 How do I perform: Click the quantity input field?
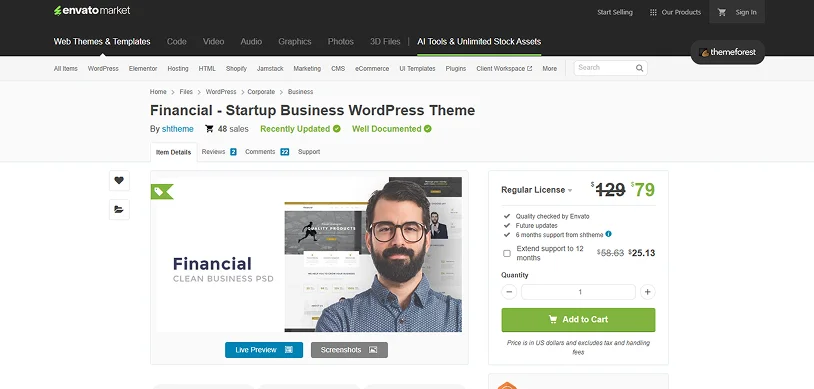click(x=578, y=292)
